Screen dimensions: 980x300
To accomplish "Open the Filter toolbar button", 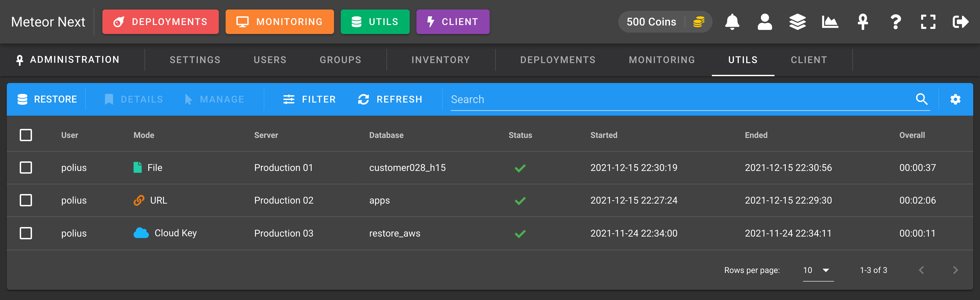I will [309, 99].
